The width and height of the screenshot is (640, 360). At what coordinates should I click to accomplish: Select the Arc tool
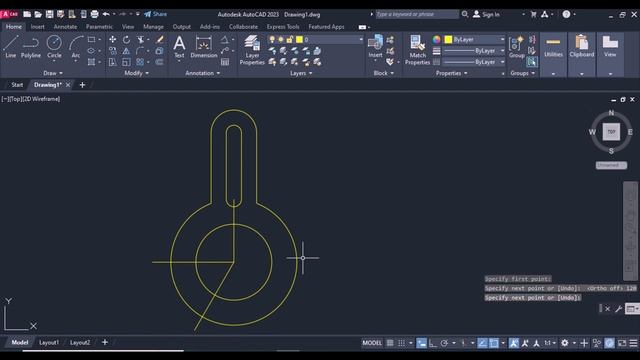tap(76, 47)
